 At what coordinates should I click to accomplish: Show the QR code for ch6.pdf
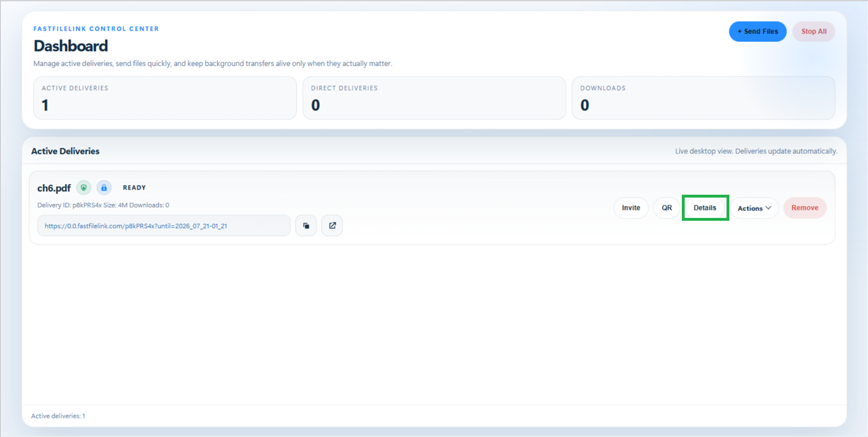click(x=667, y=208)
